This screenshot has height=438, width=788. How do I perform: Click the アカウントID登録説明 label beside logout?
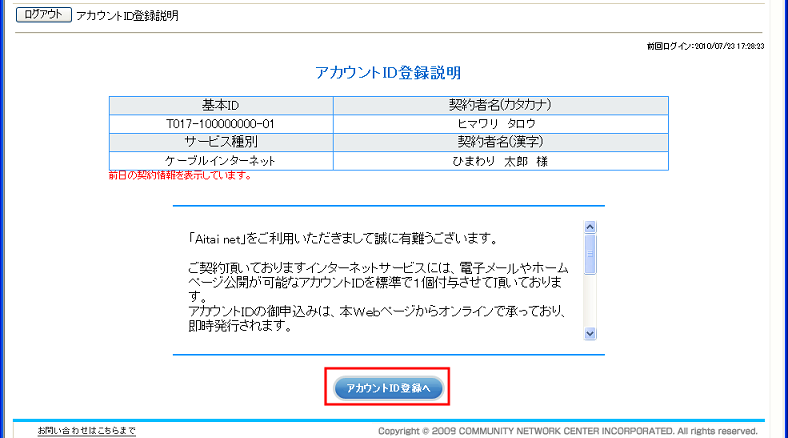tap(128, 16)
